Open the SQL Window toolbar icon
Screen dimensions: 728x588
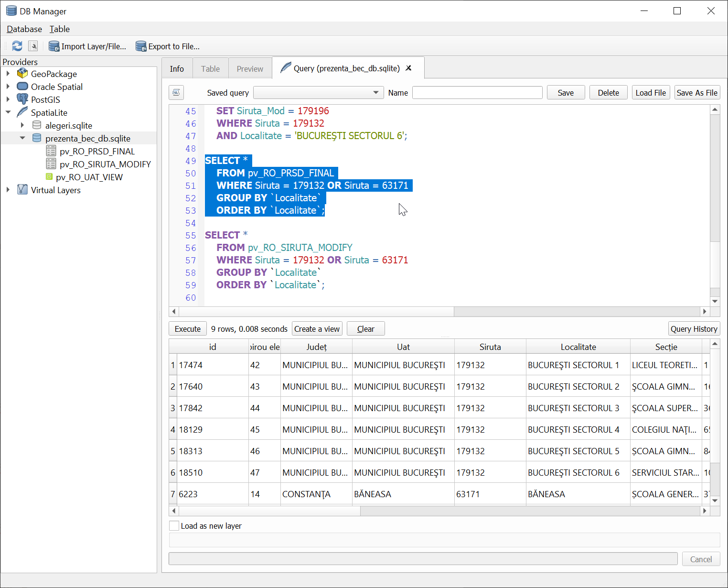(x=33, y=46)
